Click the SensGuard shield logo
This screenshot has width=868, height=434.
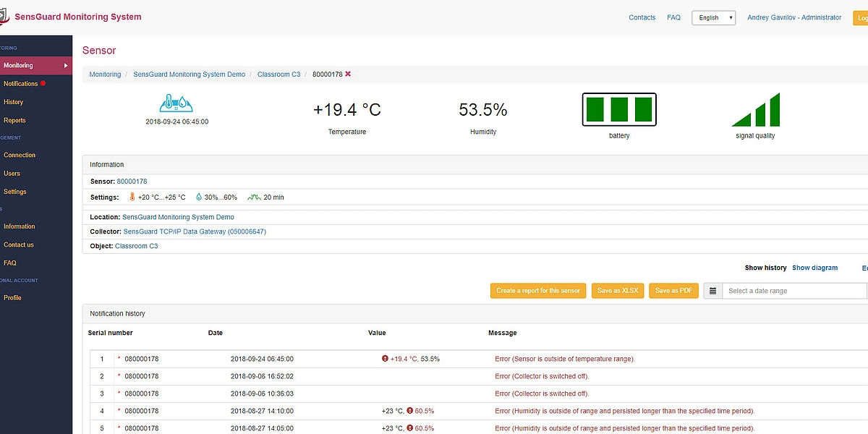(4, 17)
